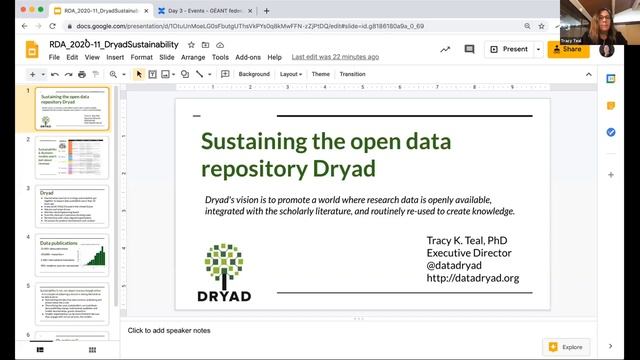
Task: Expand Present options dropdown arrow
Action: coord(538,49)
